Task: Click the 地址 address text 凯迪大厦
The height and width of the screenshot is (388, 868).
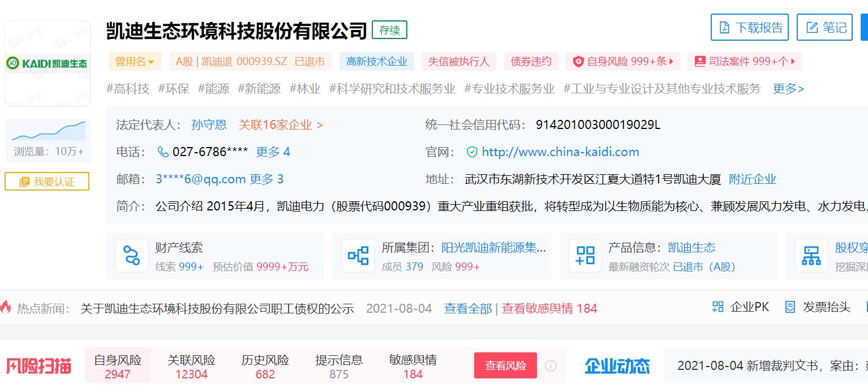Action: (593, 179)
